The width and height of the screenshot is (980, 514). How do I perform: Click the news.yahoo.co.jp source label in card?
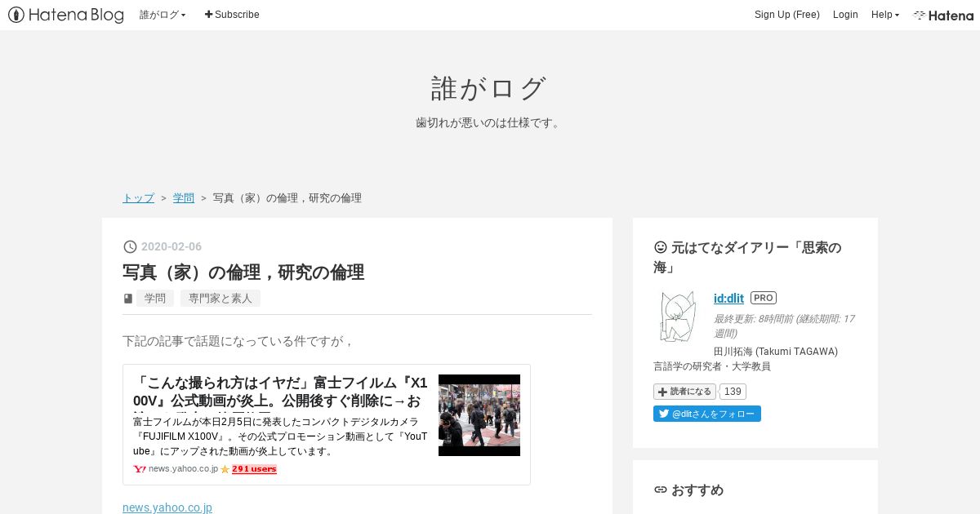tap(183, 469)
